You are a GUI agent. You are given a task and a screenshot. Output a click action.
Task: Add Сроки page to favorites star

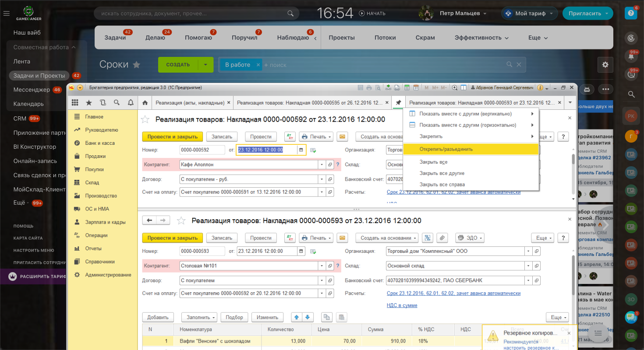137,65
